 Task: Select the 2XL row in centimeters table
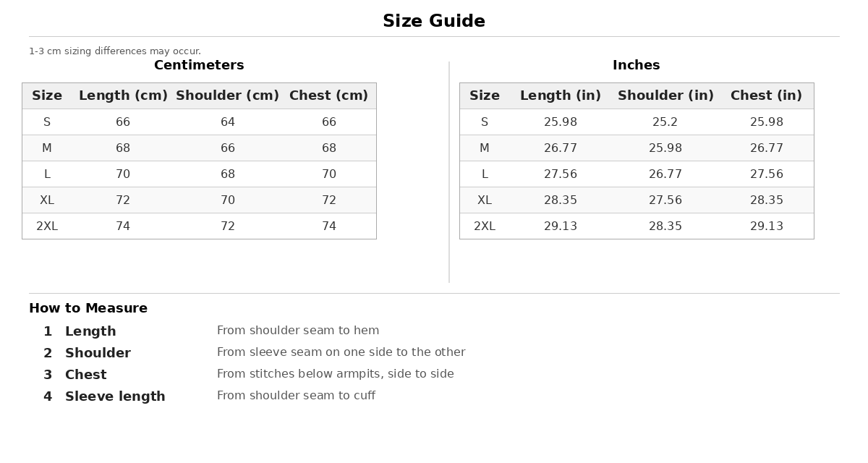pos(199,226)
